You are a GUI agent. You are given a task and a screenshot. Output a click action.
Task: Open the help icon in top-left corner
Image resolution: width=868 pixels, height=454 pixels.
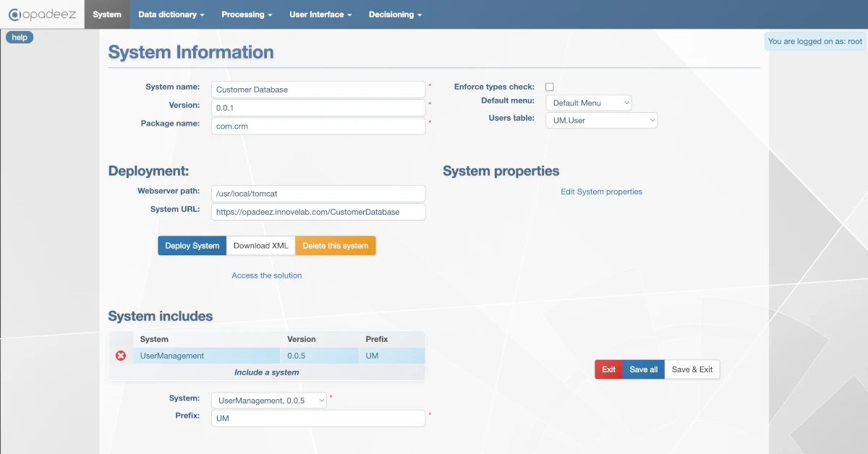19,37
